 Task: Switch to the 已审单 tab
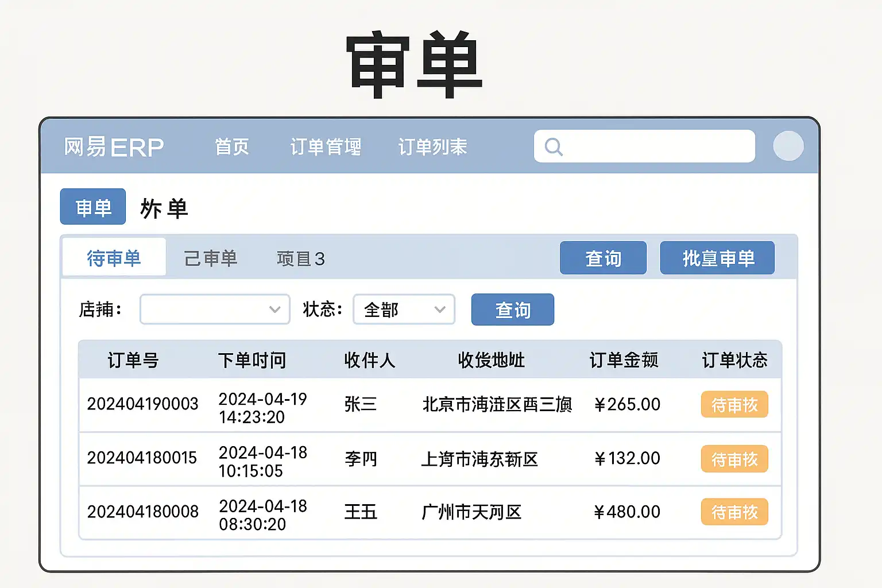coord(210,258)
